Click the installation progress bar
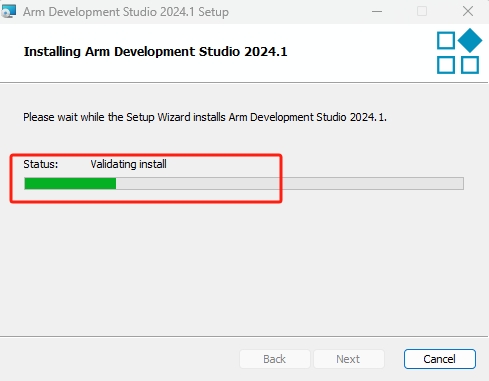The height and width of the screenshot is (381, 489). (244, 183)
